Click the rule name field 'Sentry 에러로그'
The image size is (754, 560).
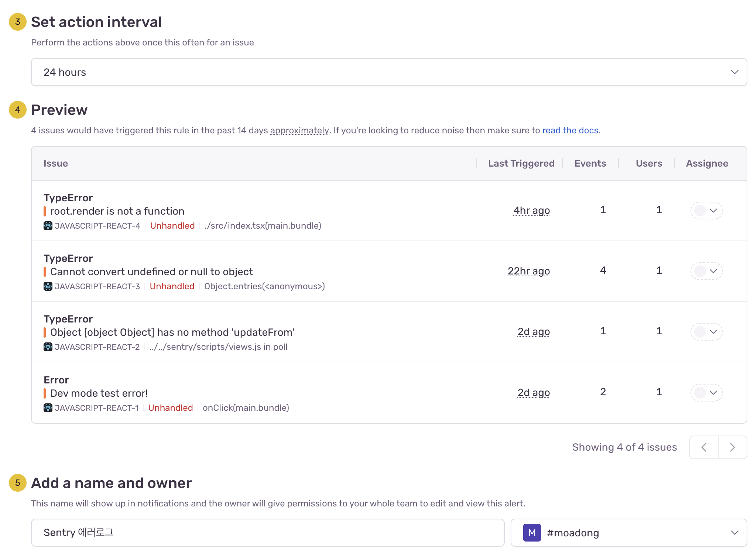pyautogui.click(x=267, y=533)
